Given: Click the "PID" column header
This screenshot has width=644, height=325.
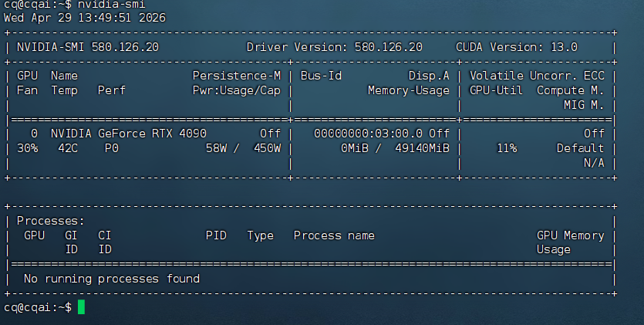Looking at the screenshot, I should 216,235.
